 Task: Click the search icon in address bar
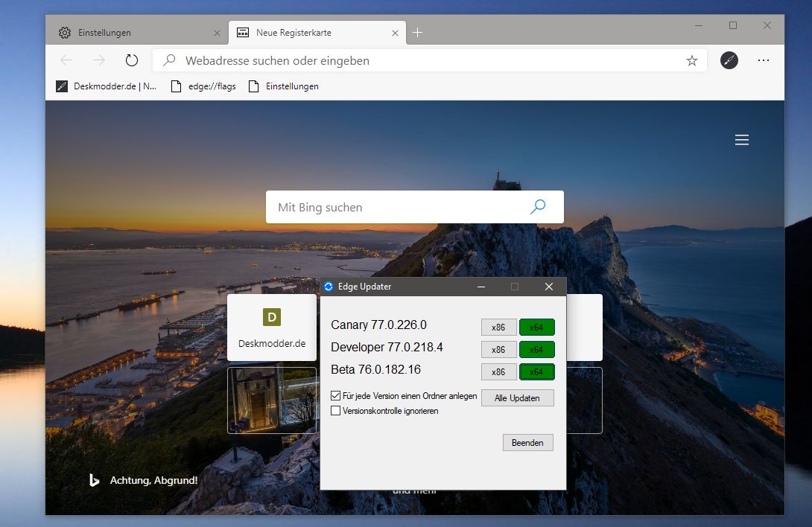click(x=169, y=60)
